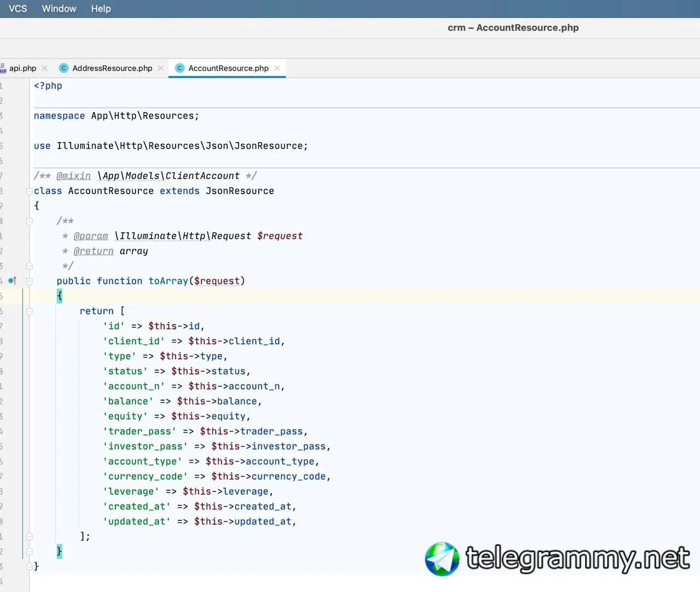Click the 'trader_pass' array key
This screenshot has width=700, height=592.
pos(139,432)
